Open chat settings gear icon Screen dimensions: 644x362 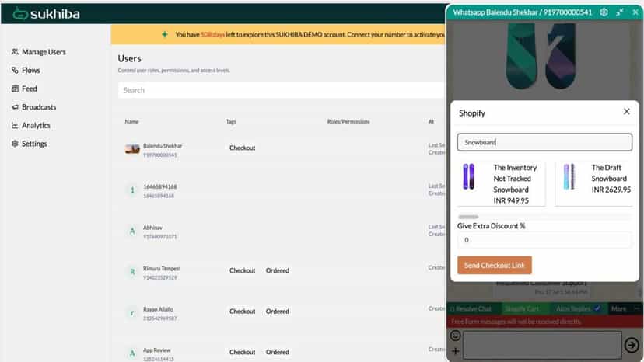click(604, 12)
